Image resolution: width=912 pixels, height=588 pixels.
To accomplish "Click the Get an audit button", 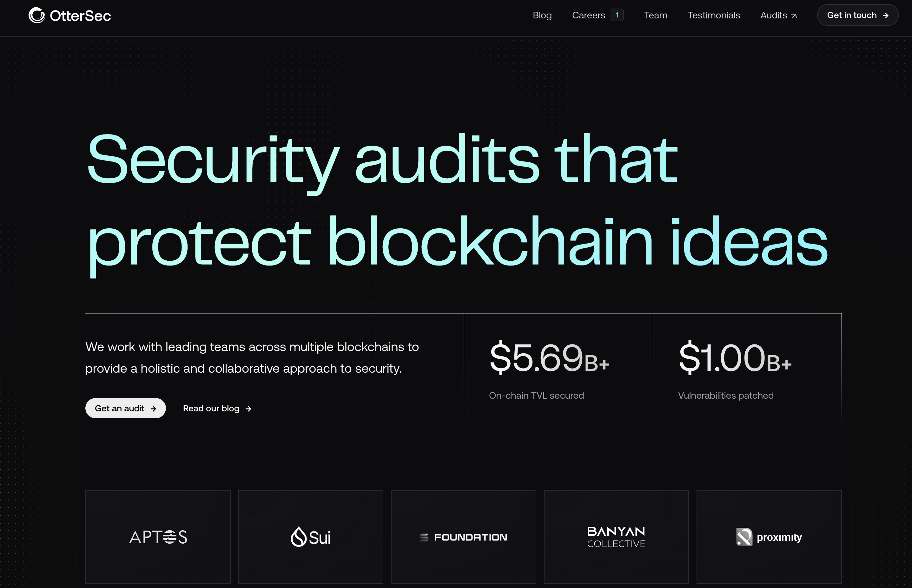I will [x=125, y=408].
